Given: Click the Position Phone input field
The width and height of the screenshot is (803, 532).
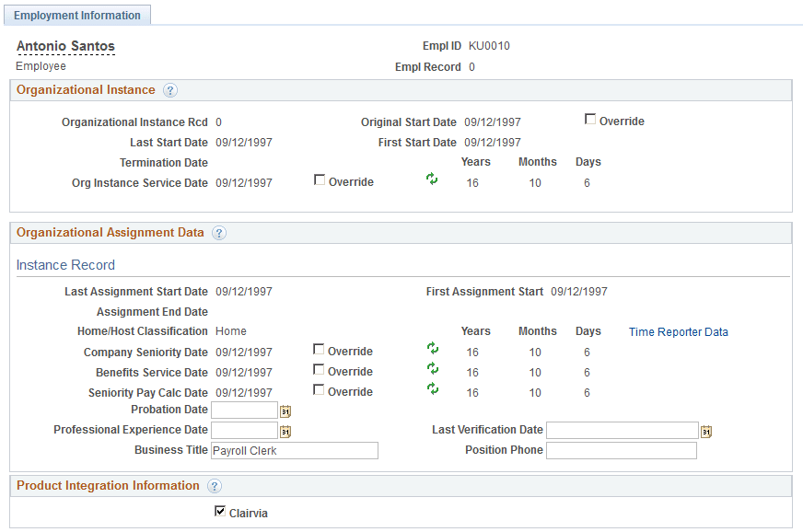Looking at the screenshot, I should (x=621, y=450).
